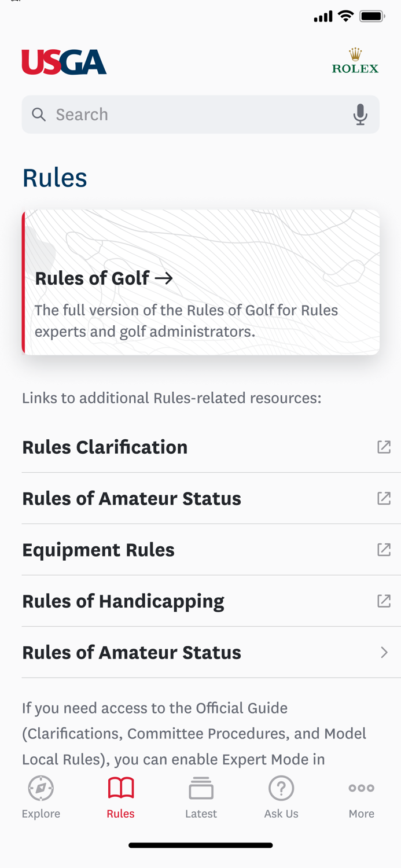The image size is (401, 868).
Task: Expand Rules of Amateur Status via its chevron
Action: click(384, 652)
